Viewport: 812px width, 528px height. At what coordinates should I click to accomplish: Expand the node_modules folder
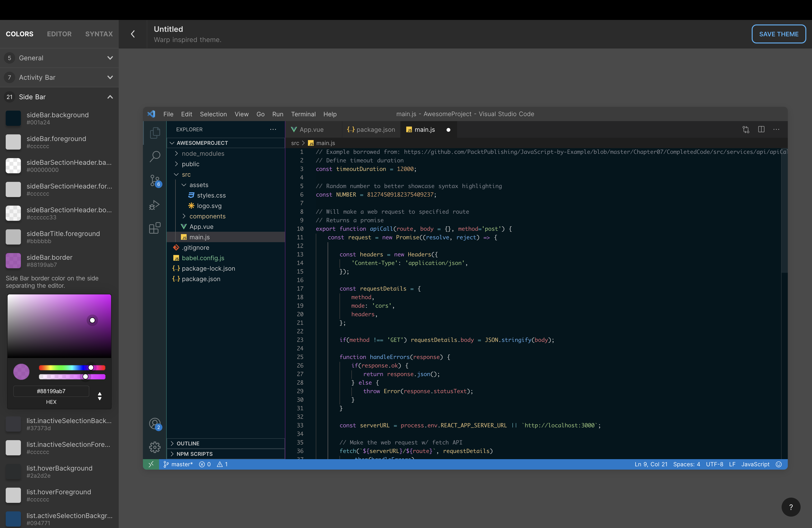[x=203, y=154]
